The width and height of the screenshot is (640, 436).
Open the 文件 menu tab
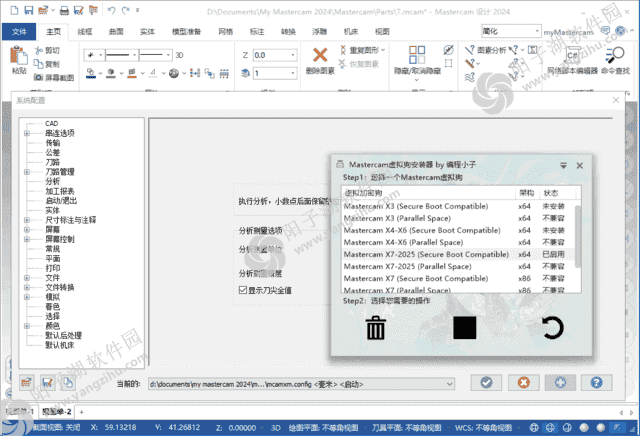[19, 31]
